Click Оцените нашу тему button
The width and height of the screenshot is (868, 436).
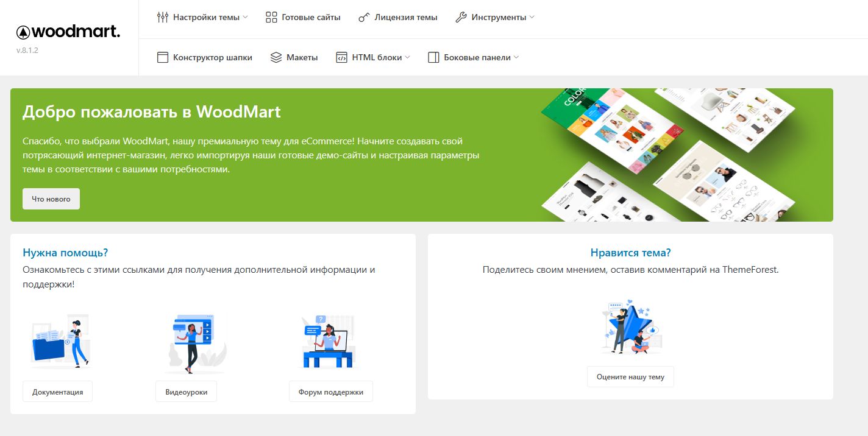(x=630, y=376)
